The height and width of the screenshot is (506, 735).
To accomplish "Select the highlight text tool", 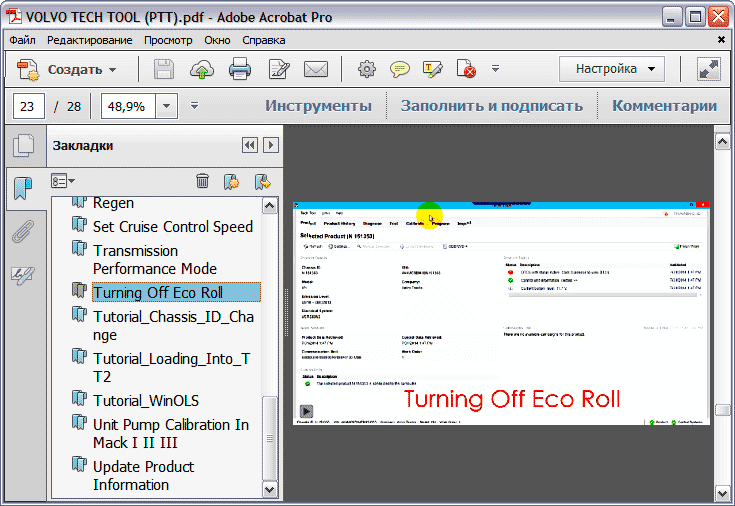I will [433, 70].
